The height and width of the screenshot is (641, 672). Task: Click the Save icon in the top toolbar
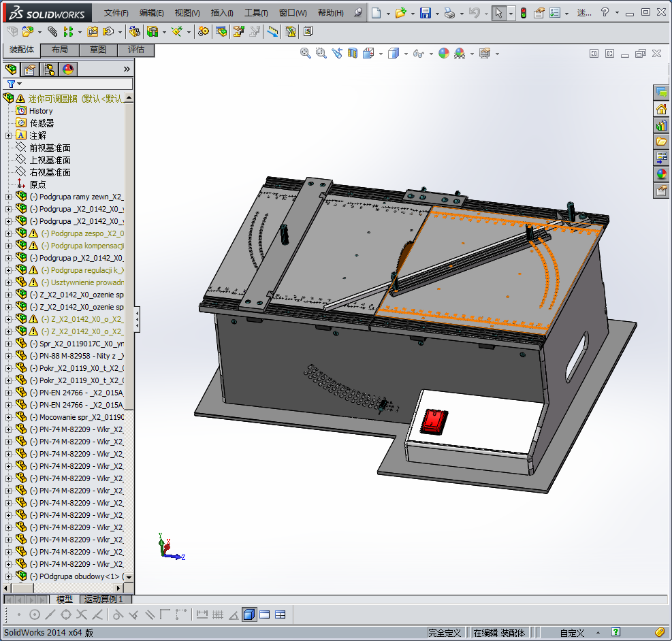click(x=425, y=13)
